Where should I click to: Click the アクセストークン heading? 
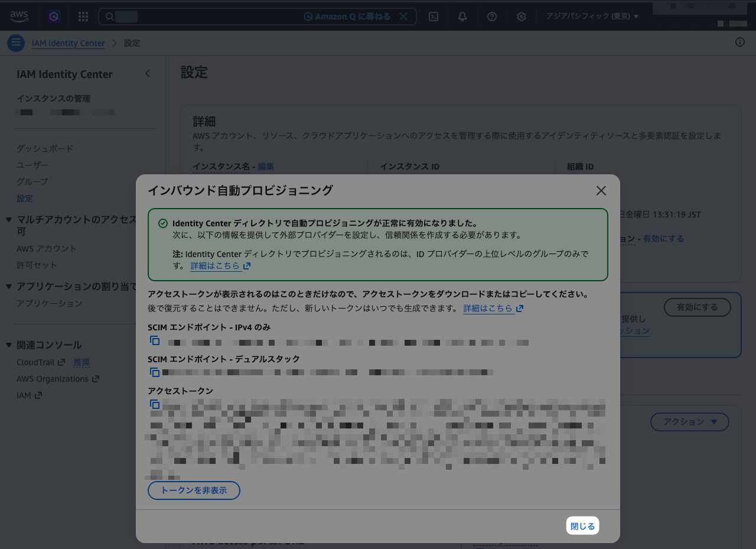coord(181,391)
